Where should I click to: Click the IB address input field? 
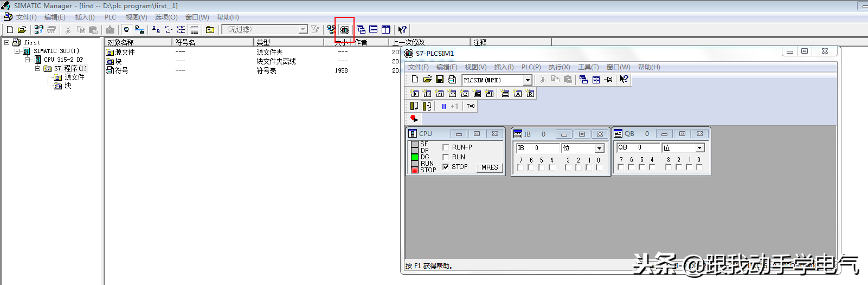[538, 148]
